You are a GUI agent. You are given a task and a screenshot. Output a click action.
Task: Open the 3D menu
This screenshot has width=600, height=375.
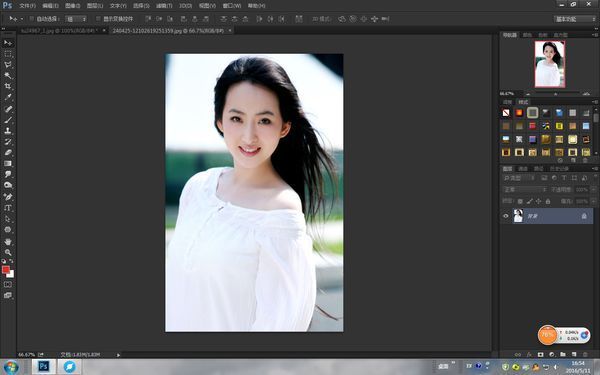[185, 6]
